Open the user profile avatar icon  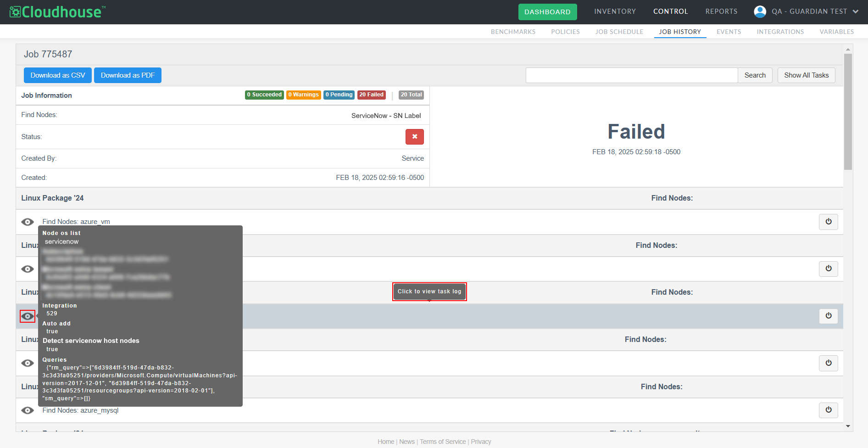(x=760, y=11)
